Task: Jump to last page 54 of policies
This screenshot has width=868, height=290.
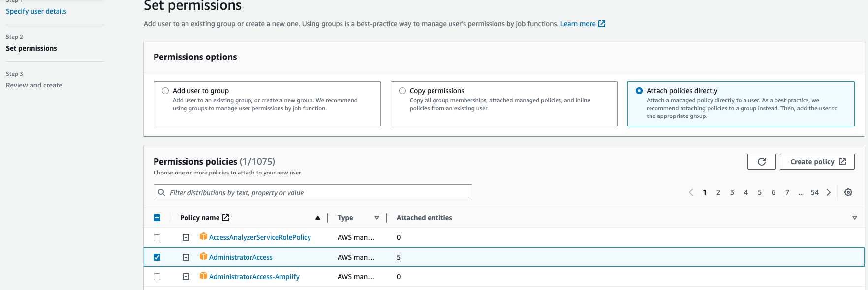Action: tap(815, 192)
